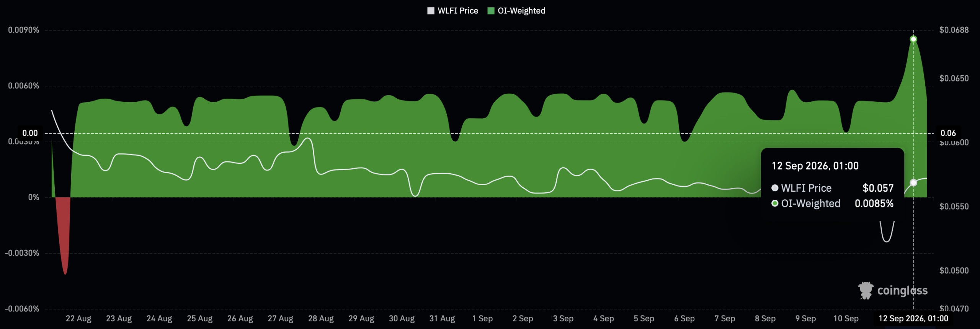Click the 0.0060% left axis label

24,86
